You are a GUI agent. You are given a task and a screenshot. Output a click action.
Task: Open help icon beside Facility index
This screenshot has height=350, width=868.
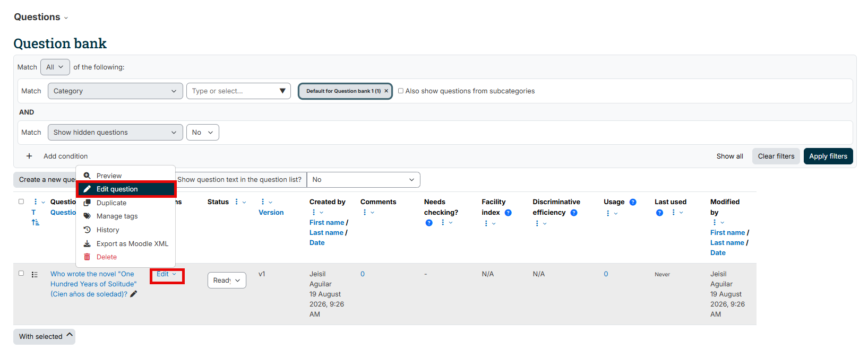[508, 213]
